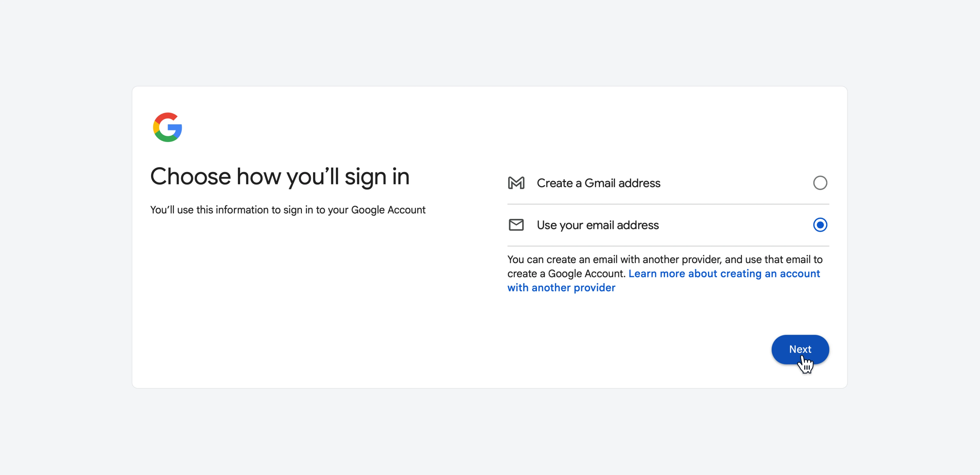Click the "Create a Gmail address" label text

(598, 183)
